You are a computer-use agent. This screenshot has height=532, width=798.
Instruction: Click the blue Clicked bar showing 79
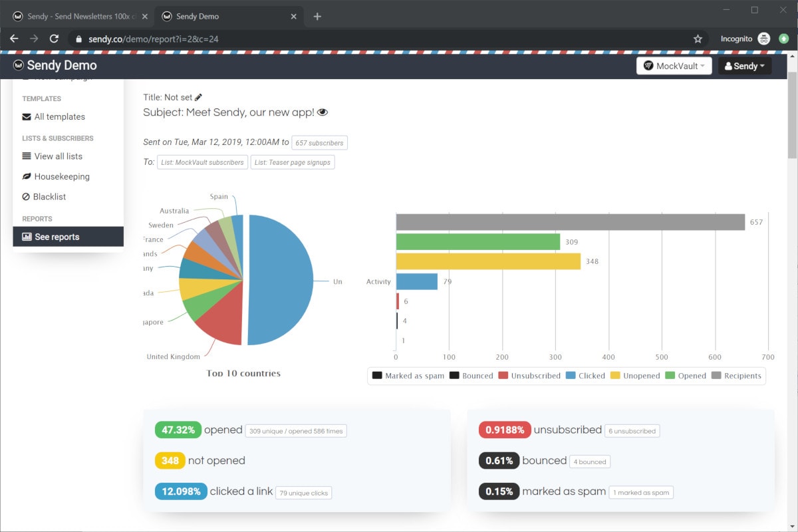[x=417, y=281]
